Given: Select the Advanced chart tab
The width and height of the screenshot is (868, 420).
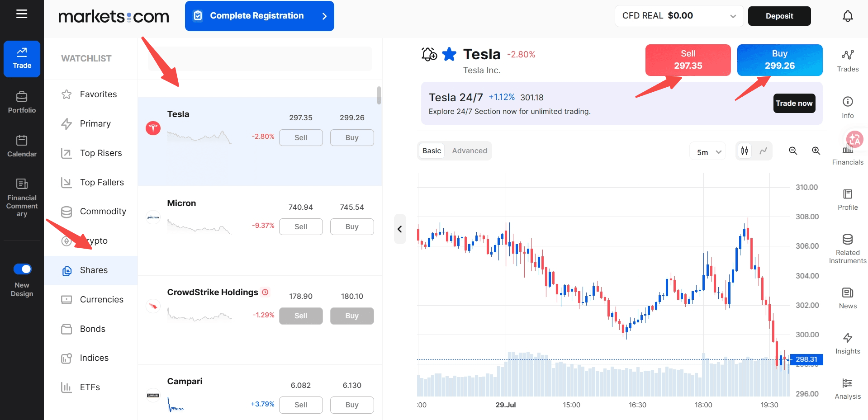Looking at the screenshot, I should click(x=470, y=151).
